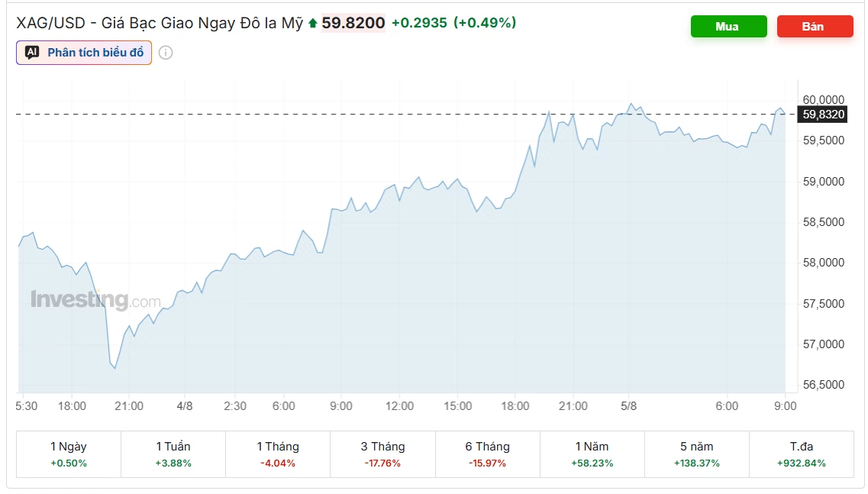Switch to the 1 Tuần timeframe
Image resolution: width=868 pixels, height=494 pixels.
173,454
